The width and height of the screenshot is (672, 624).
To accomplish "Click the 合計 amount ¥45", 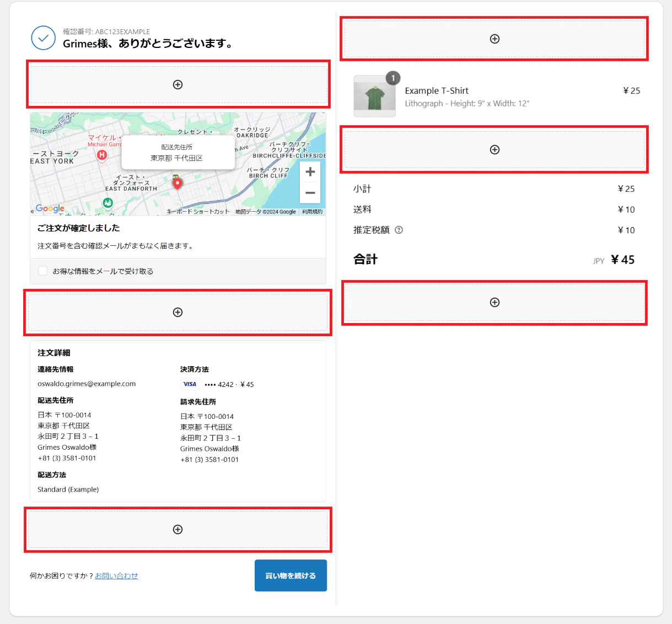I will [623, 260].
